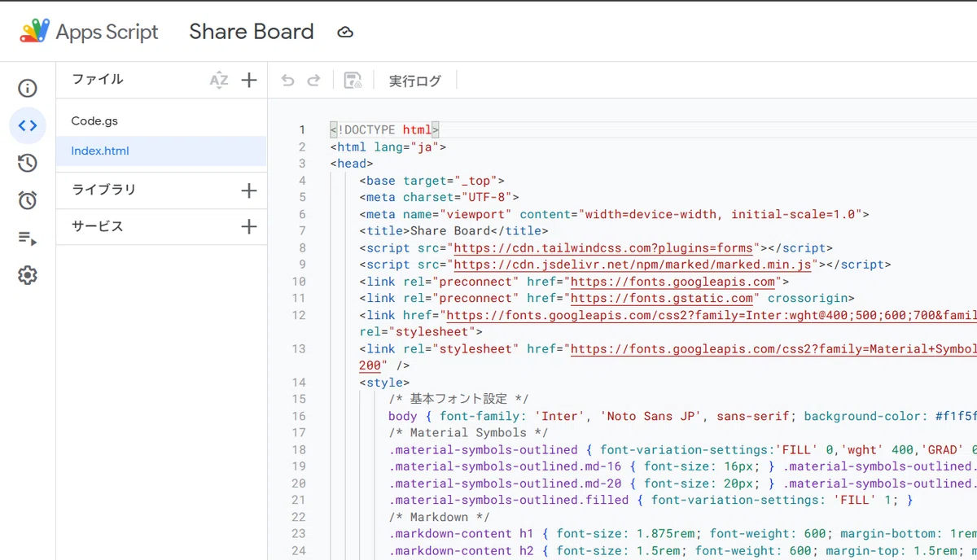Open the fonts.googleapis.com preconnect URL on line 10
This screenshot has width=977, height=560.
673,282
